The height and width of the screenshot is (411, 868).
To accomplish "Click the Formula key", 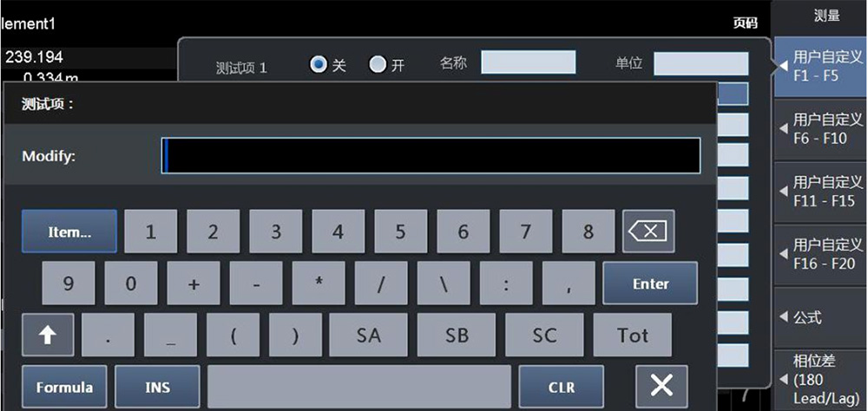I will (64, 387).
